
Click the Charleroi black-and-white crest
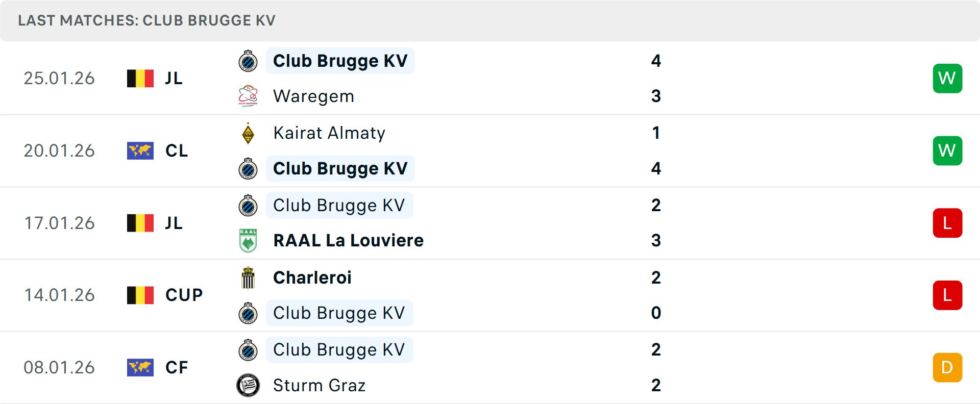point(249,277)
